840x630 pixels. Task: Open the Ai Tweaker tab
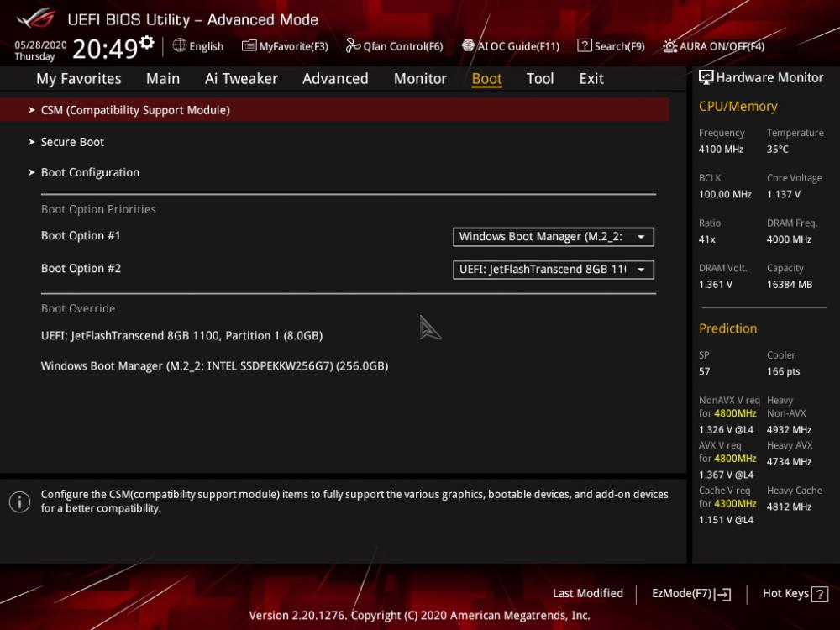[241, 79]
